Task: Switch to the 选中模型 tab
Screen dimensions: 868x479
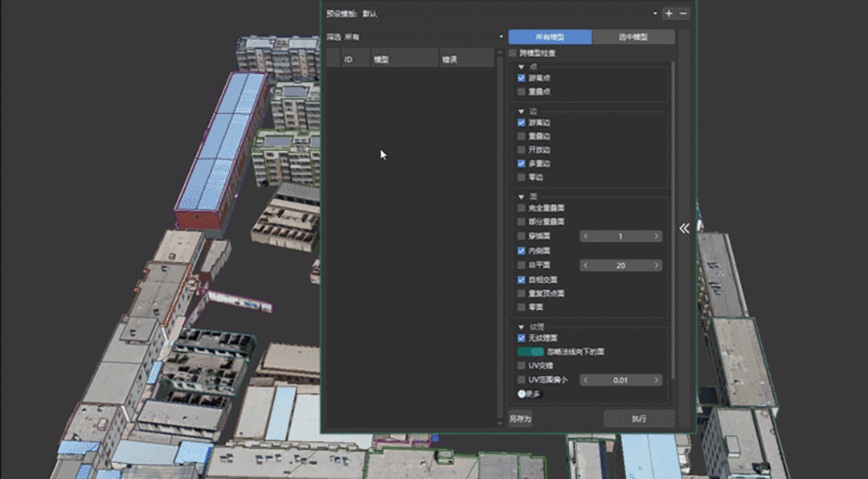Action: [x=633, y=37]
